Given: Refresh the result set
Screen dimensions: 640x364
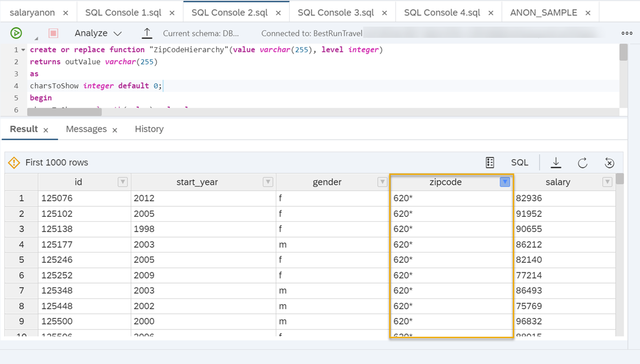Looking at the screenshot, I should (582, 163).
